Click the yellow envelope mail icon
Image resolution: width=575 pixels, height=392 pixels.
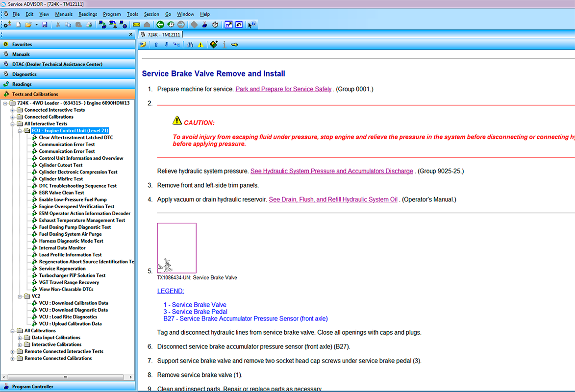tap(136, 24)
